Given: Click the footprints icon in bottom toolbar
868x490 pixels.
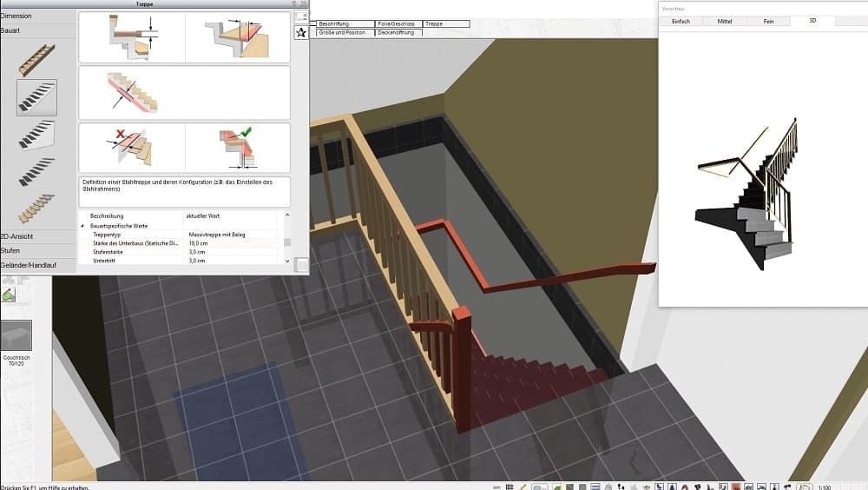Looking at the screenshot, I should [621, 487].
